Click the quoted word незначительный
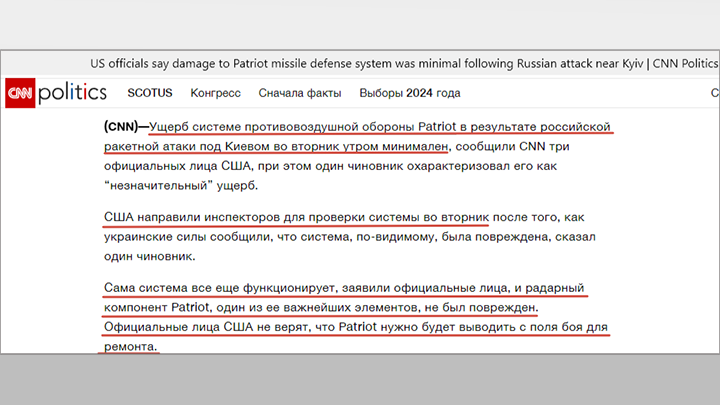Image resolution: width=720 pixels, height=405 pixels. point(158,186)
